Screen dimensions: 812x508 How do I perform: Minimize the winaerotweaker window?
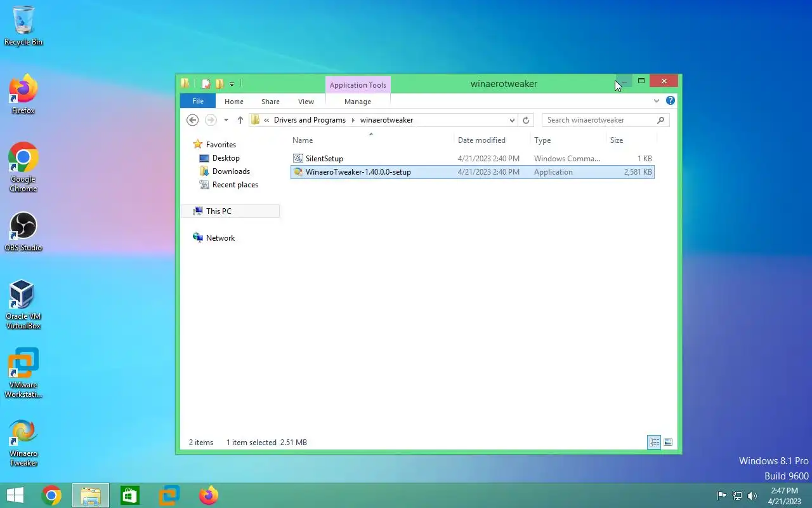click(x=624, y=81)
